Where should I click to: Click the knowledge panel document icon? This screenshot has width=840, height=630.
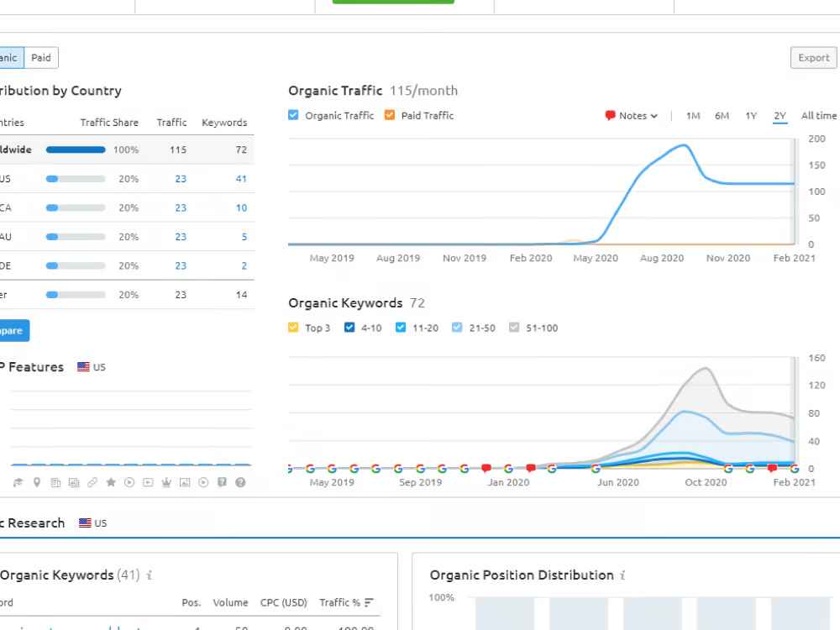[55, 482]
